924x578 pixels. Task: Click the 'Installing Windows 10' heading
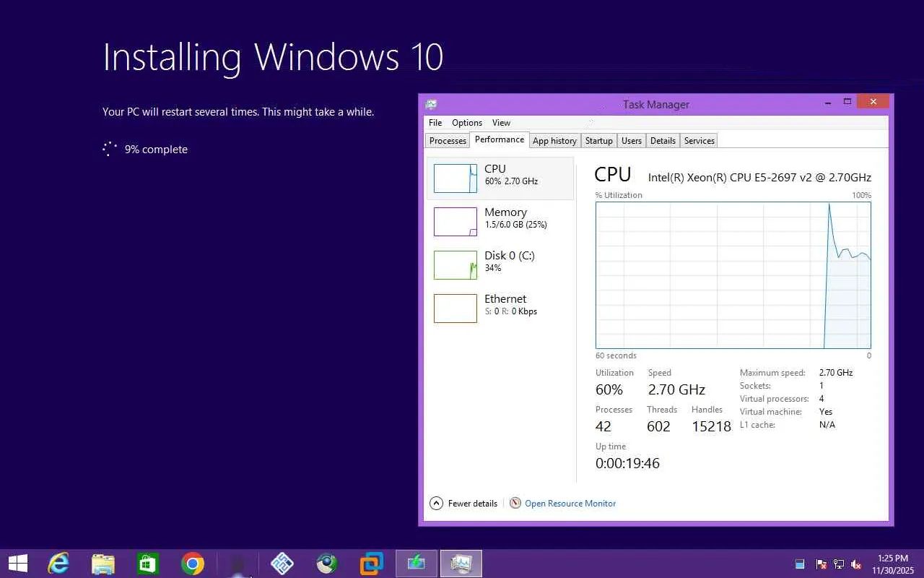pyautogui.click(x=273, y=57)
